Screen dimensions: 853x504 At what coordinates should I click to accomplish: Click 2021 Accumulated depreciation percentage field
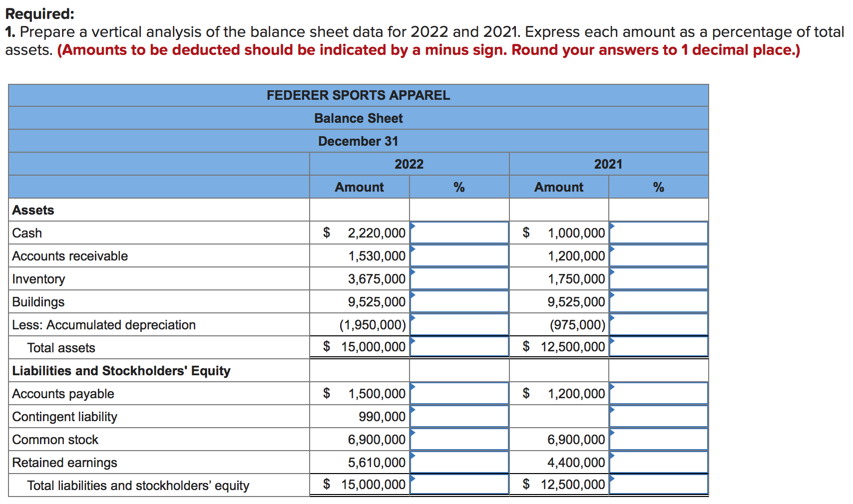pyautogui.click(x=658, y=324)
